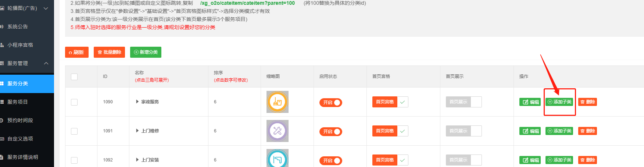This screenshot has height=167, width=644.
Task: Toggle 首页宫格 checkbox for 上门维修
Action: click(390, 131)
